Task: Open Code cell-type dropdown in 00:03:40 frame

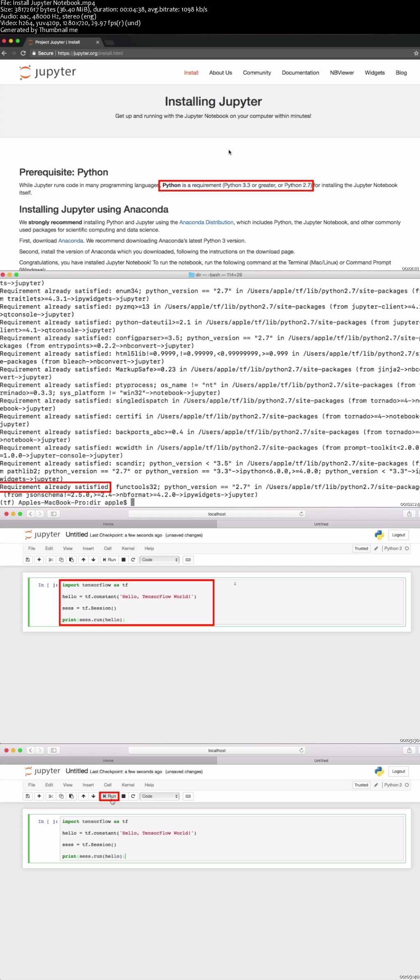Action: click(160, 796)
